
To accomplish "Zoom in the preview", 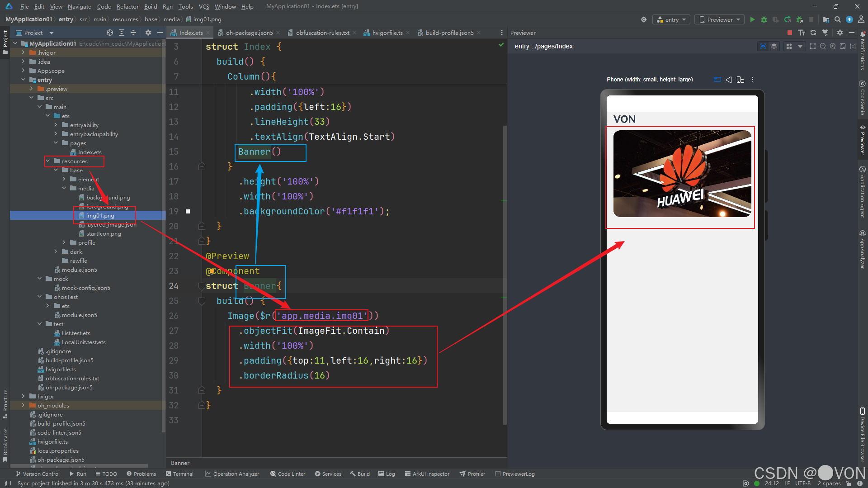I will [x=833, y=46].
